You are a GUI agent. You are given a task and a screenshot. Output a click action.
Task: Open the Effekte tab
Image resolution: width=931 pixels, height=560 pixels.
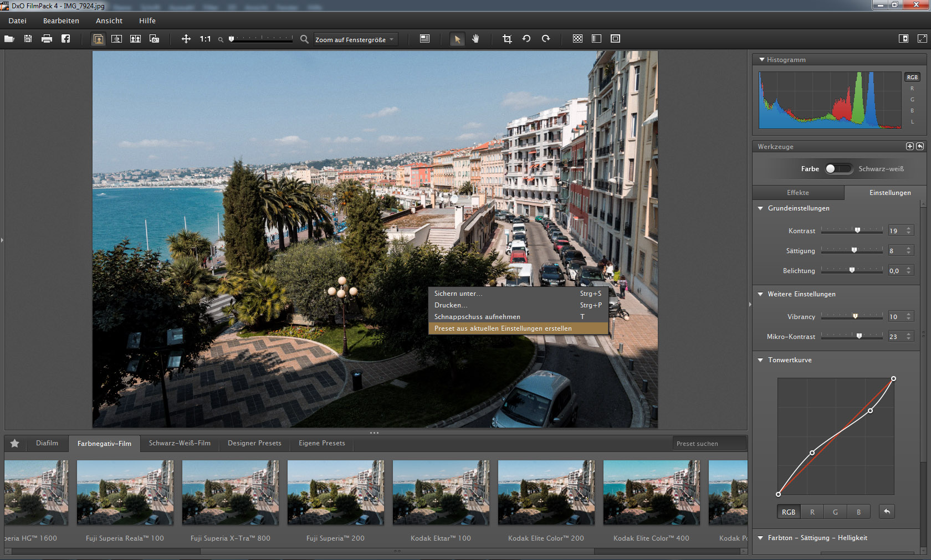tap(798, 193)
